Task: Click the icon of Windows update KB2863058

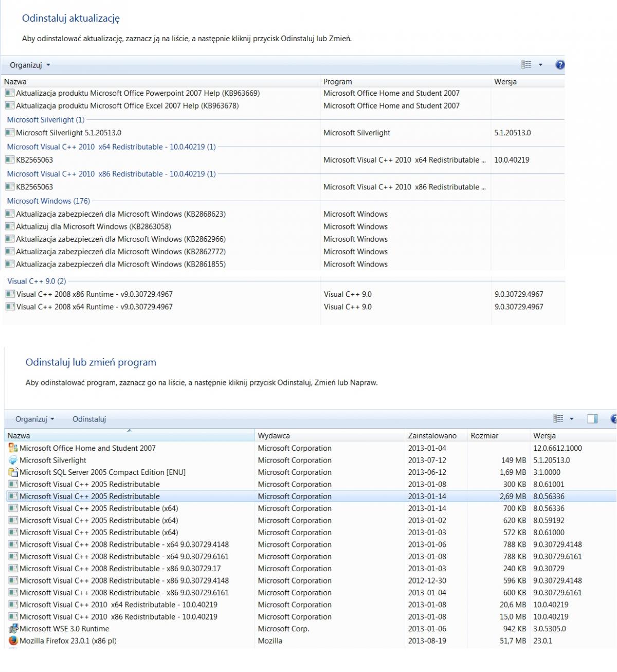Action: click(x=10, y=226)
